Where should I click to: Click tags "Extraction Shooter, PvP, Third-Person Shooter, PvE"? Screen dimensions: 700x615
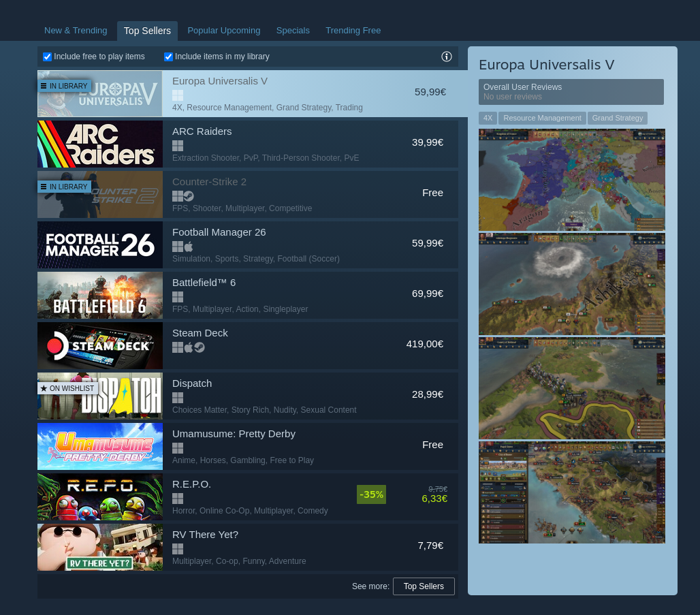point(266,157)
